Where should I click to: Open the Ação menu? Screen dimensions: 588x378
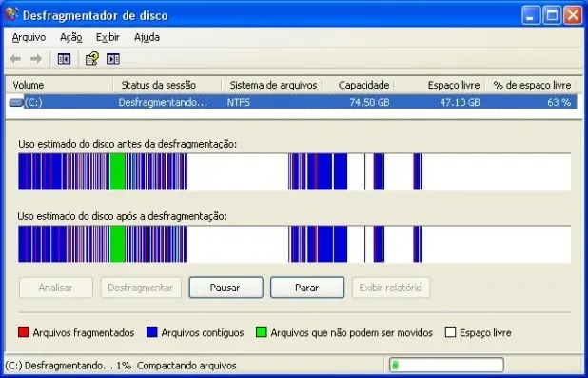point(70,37)
